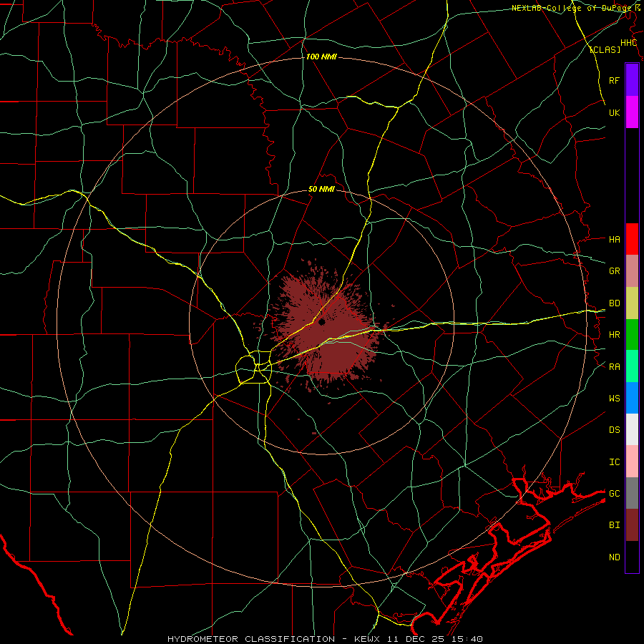Click the BD yellow legend swatch

632,303
